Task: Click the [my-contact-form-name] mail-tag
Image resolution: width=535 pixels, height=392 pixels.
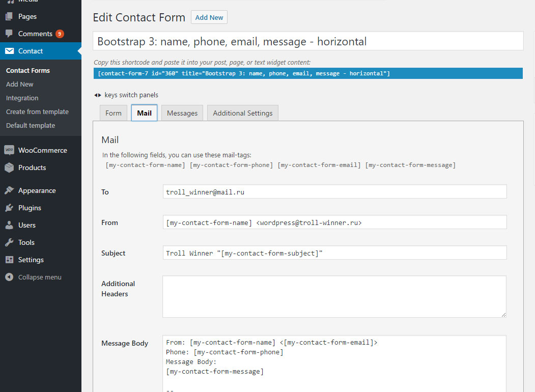Action: coord(146,165)
